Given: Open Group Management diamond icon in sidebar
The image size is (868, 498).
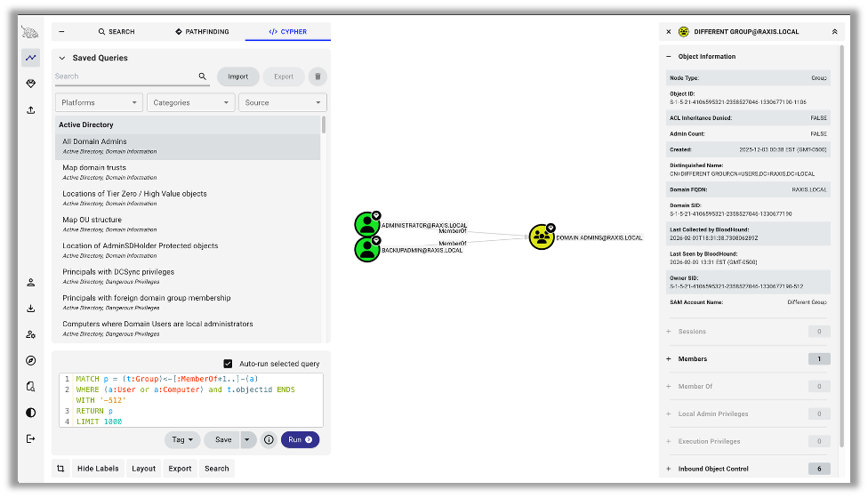Looking at the screenshot, I should point(31,84).
